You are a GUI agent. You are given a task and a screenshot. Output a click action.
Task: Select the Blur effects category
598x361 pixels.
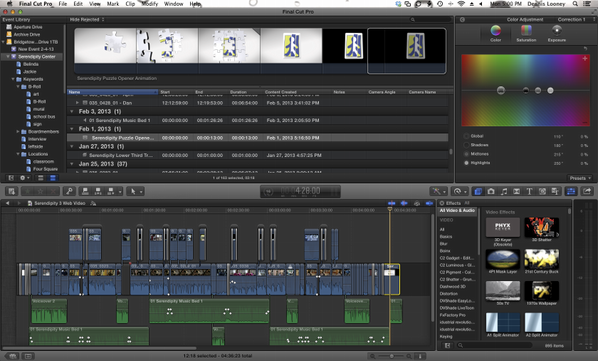(444, 244)
